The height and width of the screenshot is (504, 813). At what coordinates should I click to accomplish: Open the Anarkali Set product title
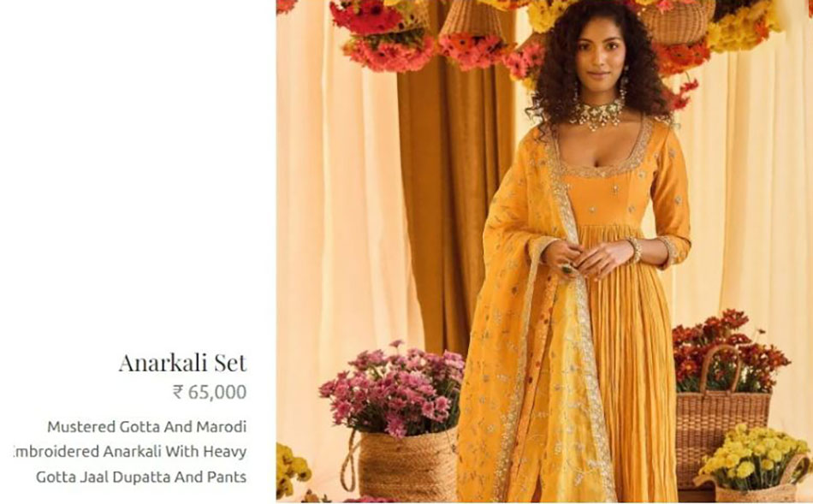pos(182,363)
